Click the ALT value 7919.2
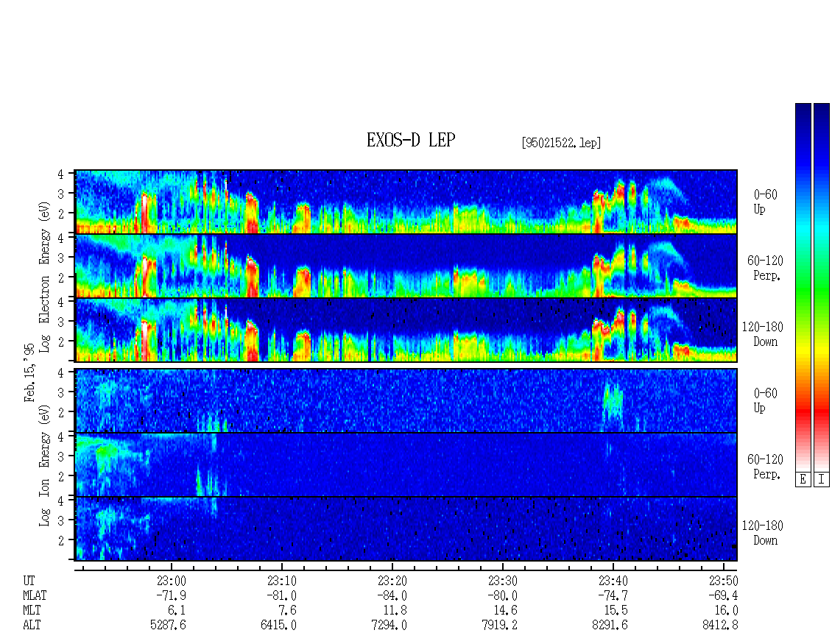Screen dimensions: 832x644 click(x=499, y=626)
